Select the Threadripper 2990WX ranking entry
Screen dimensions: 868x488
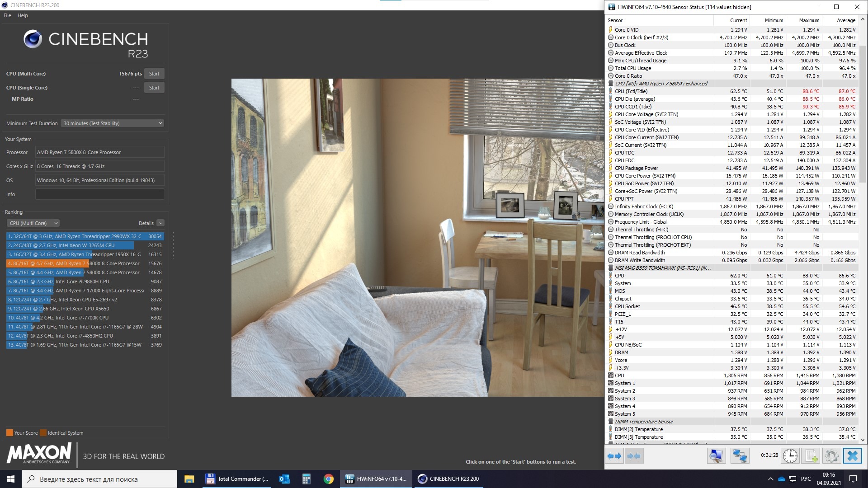(85, 236)
